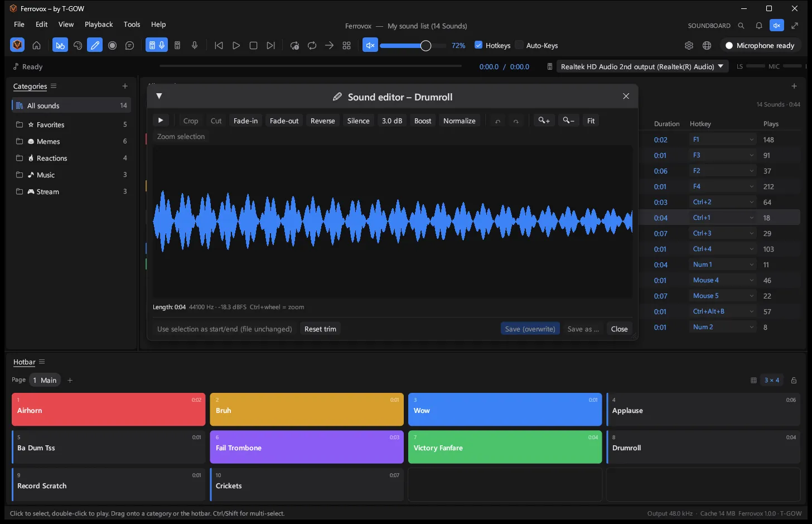Open the Edit menu
812x524 pixels.
[41, 25]
